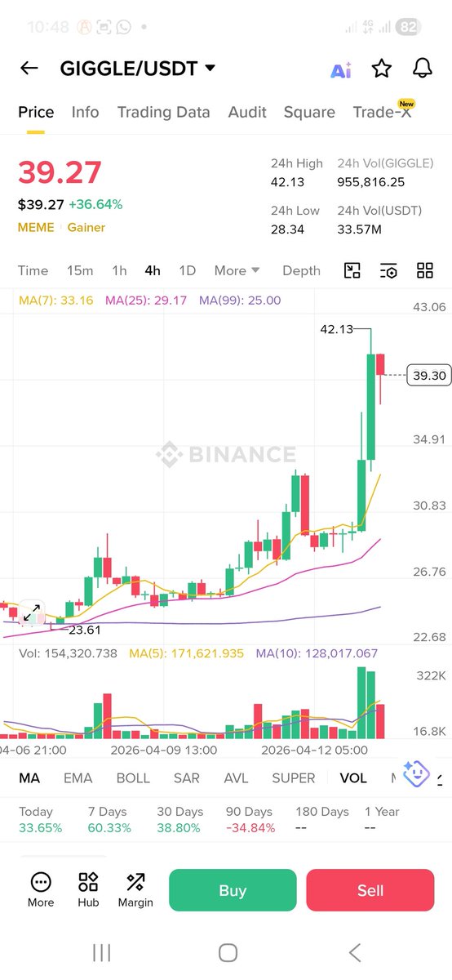
Task: Tap the WhatsApp notification icon in status bar
Action: pos(123,27)
